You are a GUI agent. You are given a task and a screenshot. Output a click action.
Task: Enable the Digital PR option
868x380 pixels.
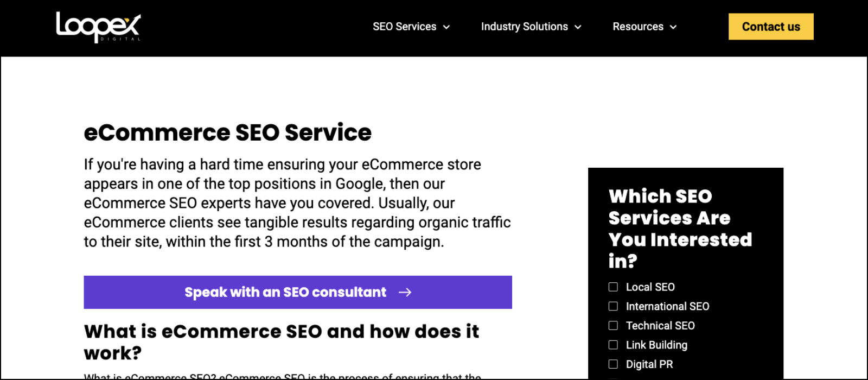click(613, 364)
